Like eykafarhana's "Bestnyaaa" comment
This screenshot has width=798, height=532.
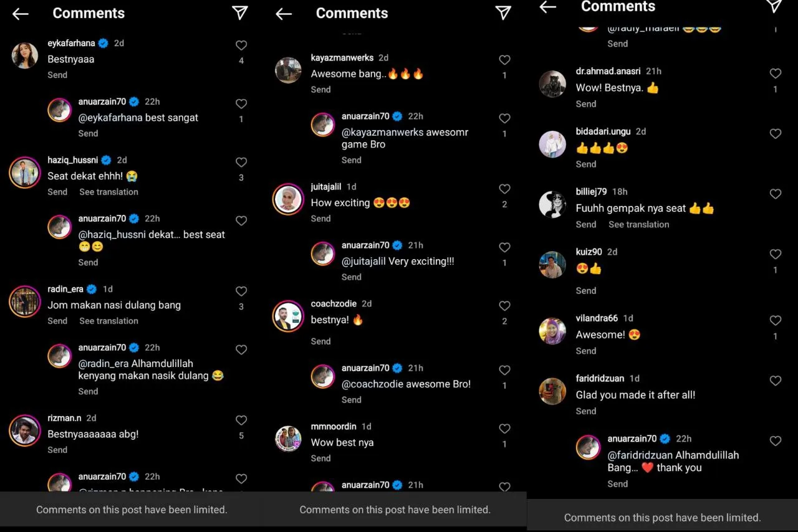coord(241,45)
